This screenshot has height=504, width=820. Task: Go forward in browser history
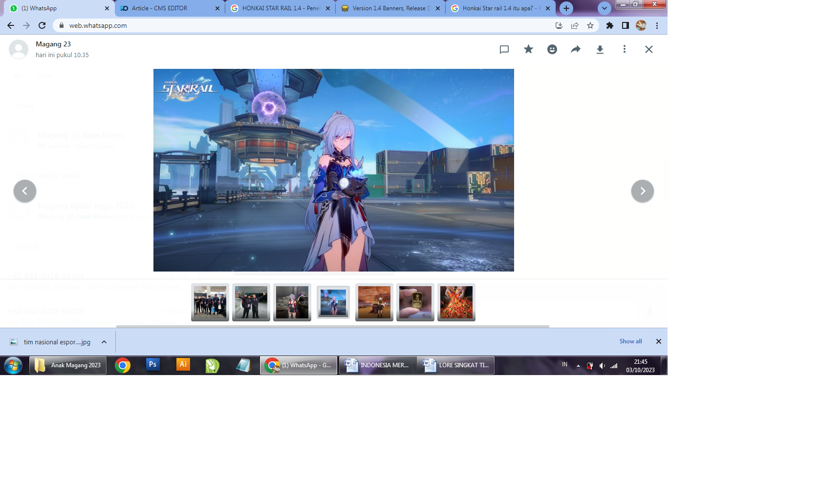[x=26, y=25]
